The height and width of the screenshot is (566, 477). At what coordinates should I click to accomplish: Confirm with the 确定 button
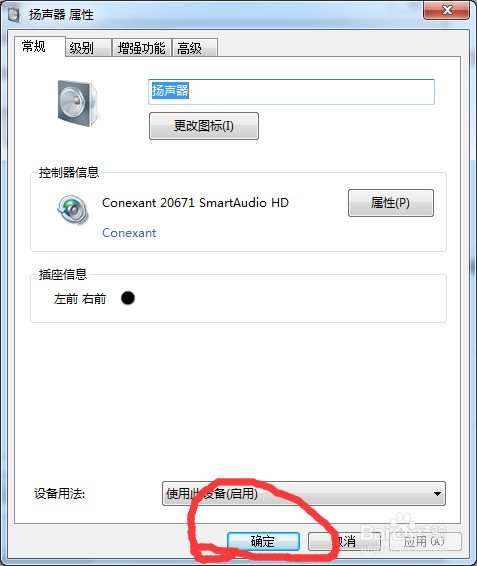(263, 541)
